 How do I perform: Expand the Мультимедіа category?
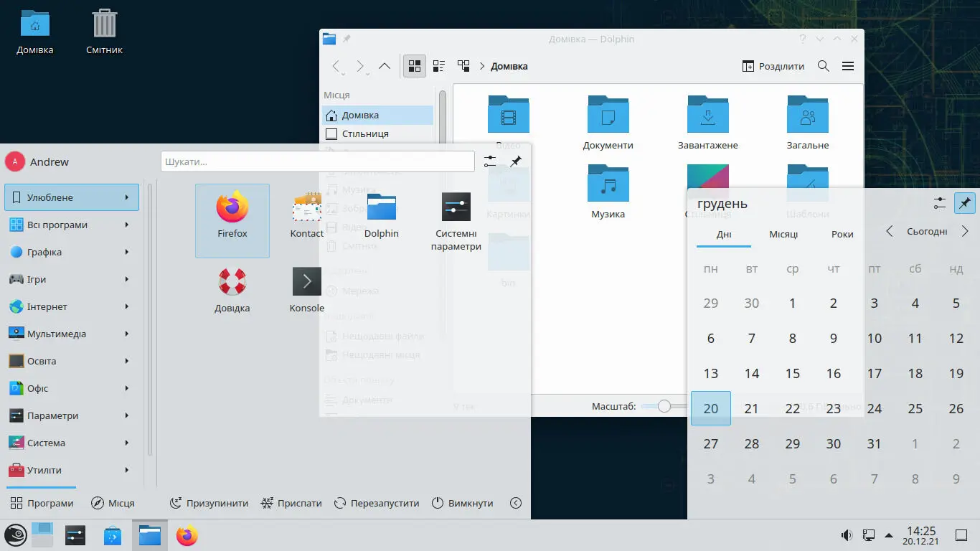coord(72,334)
